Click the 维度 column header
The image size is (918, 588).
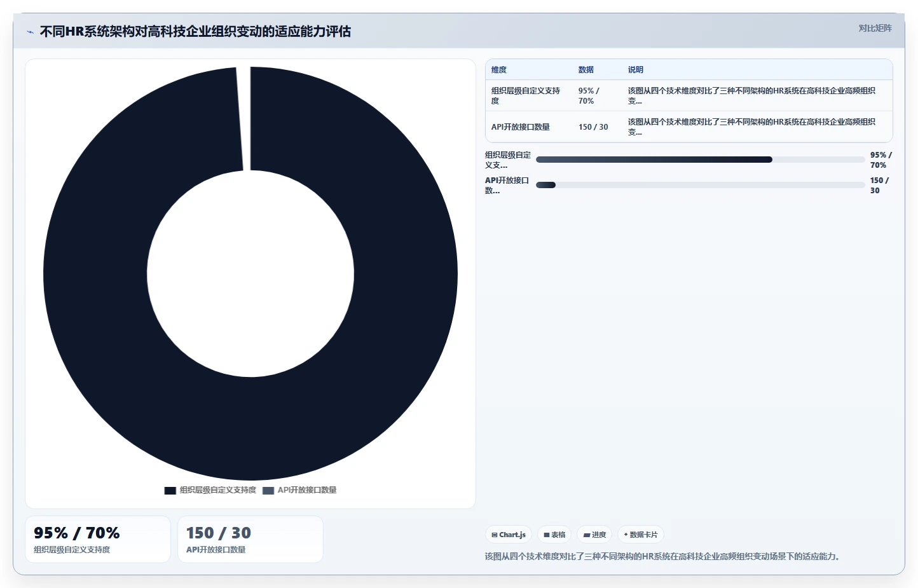499,70
